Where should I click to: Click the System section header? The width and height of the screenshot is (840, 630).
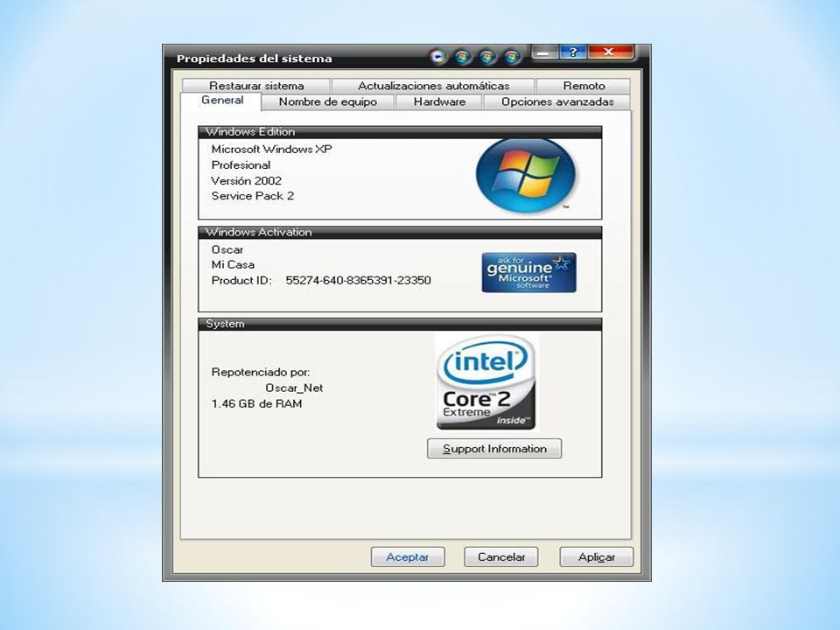click(x=400, y=324)
